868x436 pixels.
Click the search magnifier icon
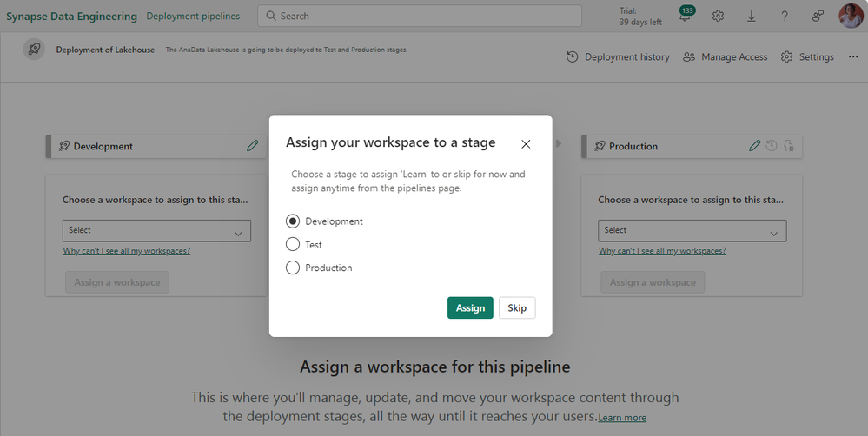point(271,16)
